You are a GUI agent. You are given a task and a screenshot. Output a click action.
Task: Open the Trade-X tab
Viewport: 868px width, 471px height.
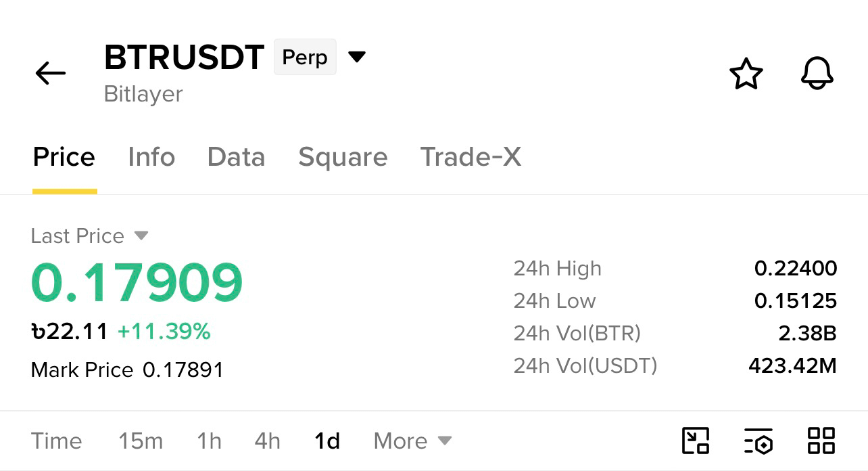coord(471,157)
